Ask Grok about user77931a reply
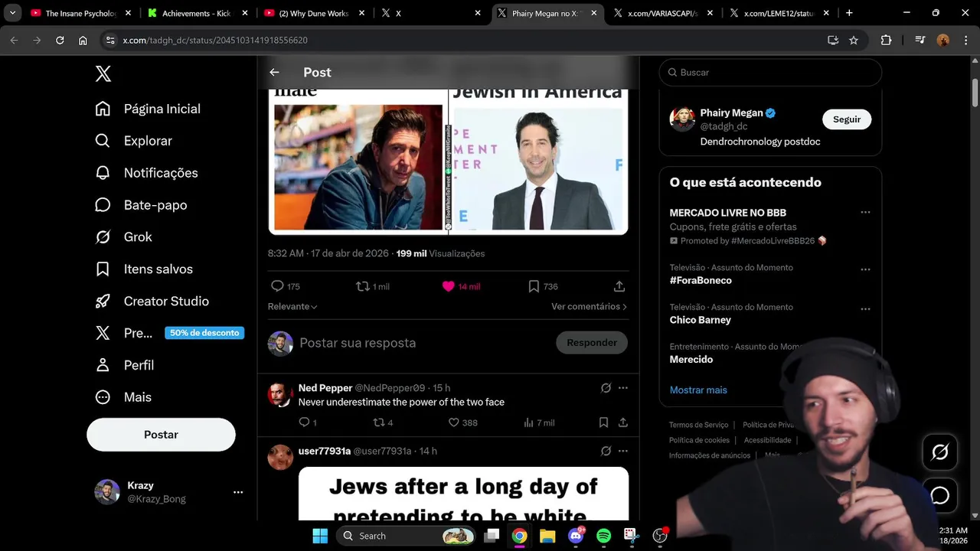This screenshot has height=551, width=980. [606, 451]
